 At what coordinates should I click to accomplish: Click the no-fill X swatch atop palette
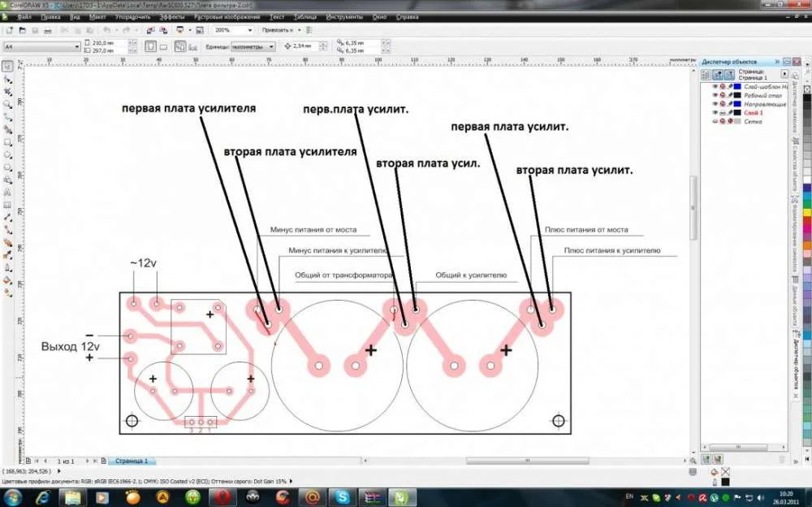point(807,89)
